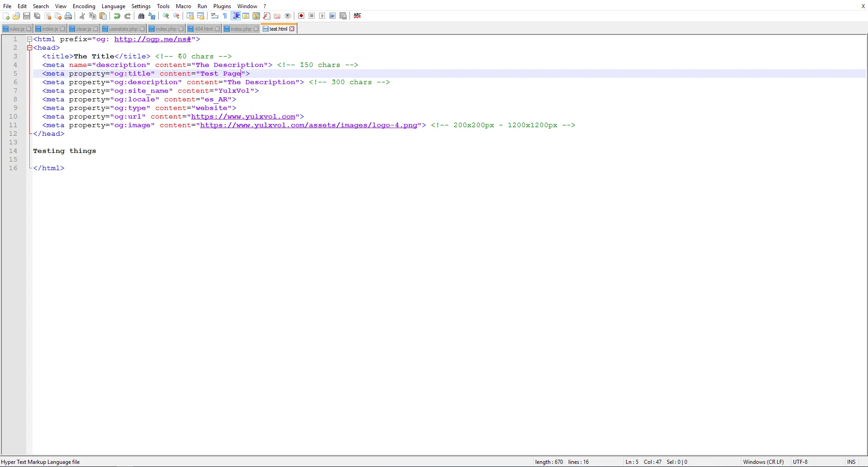Screen dimensions: 868x467
Task: Click the Save All toolbar icon
Action: click(37, 16)
